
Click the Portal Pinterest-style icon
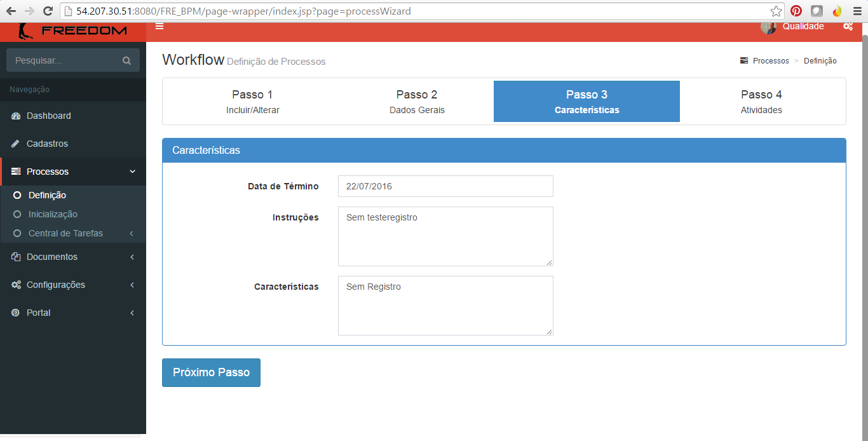point(16,313)
